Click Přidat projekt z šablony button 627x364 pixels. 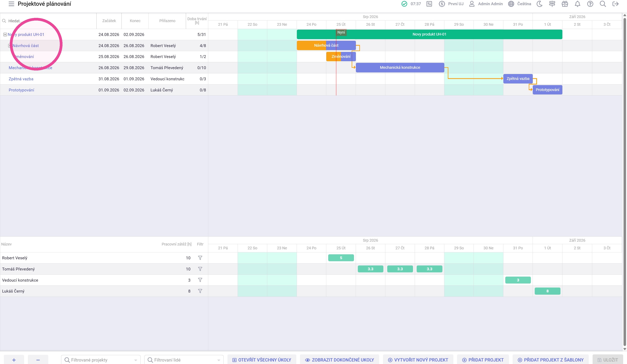[x=550, y=360]
